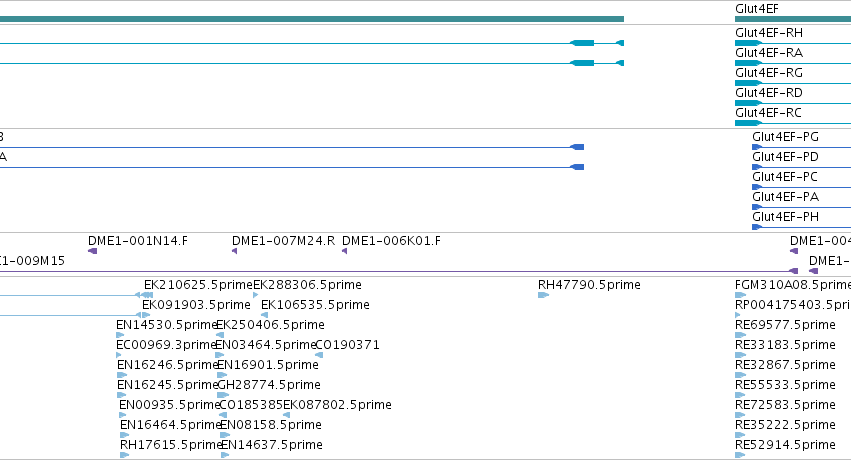Viewport: 851px width, 460px height.
Task: Open the Glut4EF-RA transcript
Action: click(x=769, y=53)
